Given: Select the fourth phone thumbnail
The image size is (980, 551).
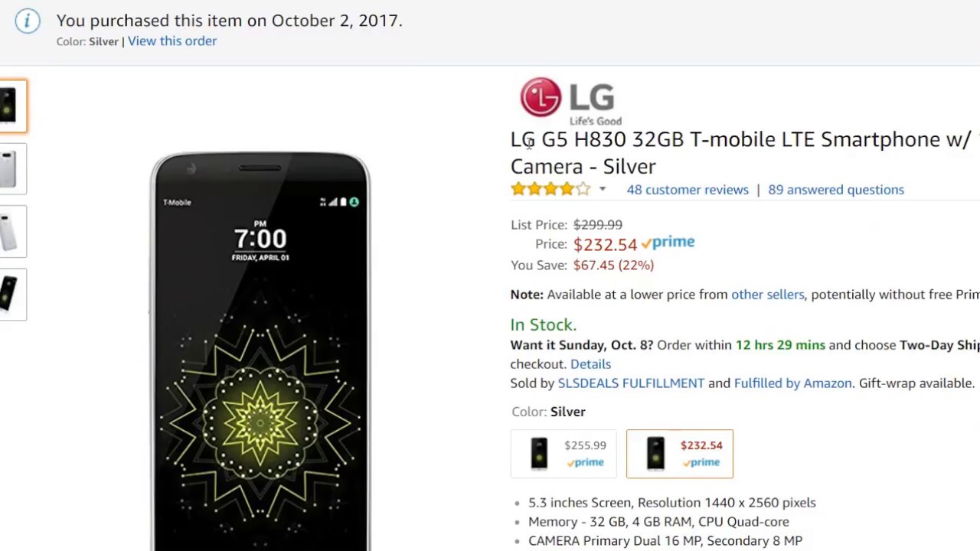Looking at the screenshot, I should 12,294.
